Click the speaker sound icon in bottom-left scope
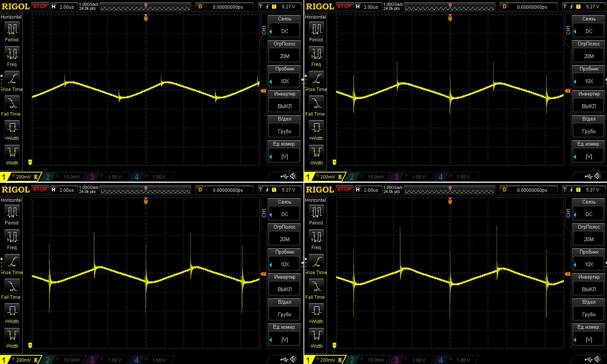 pos(293,359)
